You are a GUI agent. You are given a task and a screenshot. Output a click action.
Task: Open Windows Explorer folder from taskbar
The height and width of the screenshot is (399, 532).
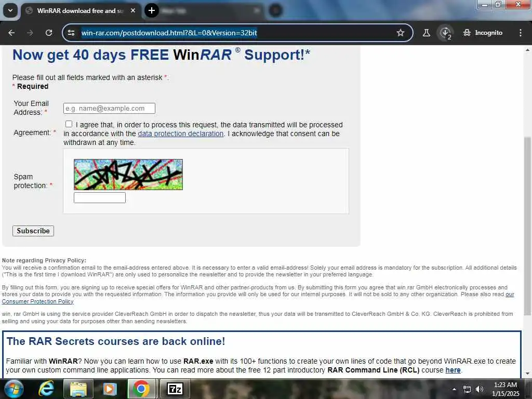coord(78,389)
